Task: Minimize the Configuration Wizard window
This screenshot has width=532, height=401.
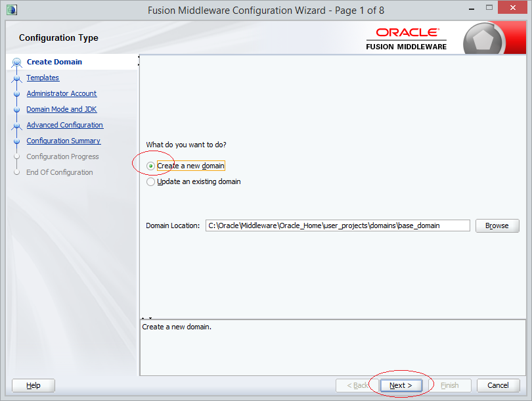Action: pyautogui.click(x=472, y=9)
